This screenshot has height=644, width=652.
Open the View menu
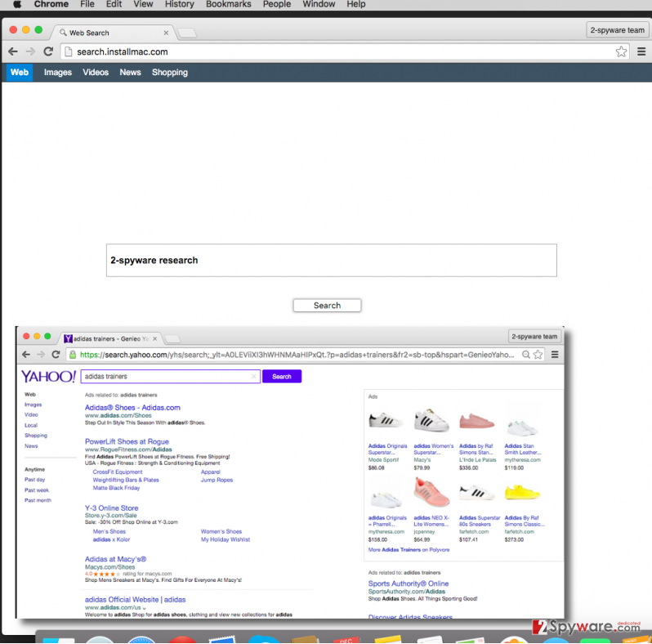pos(143,4)
